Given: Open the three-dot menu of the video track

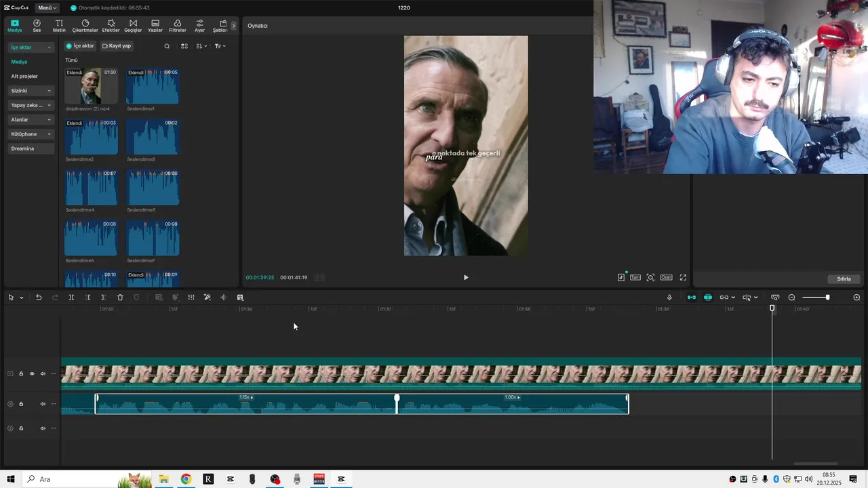Looking at the screenshot, I should (54, 373).
